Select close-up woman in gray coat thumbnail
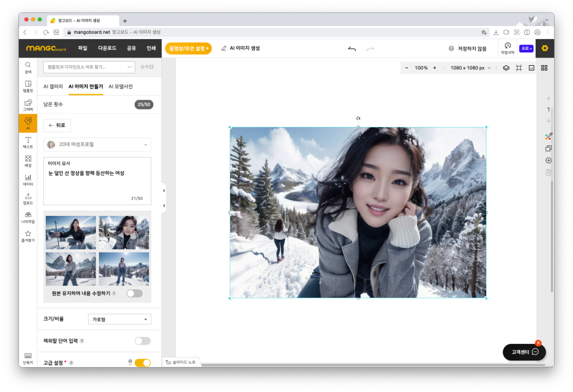Image resolution: width=573 pixels, height=392 pixels. pos(124,232)
